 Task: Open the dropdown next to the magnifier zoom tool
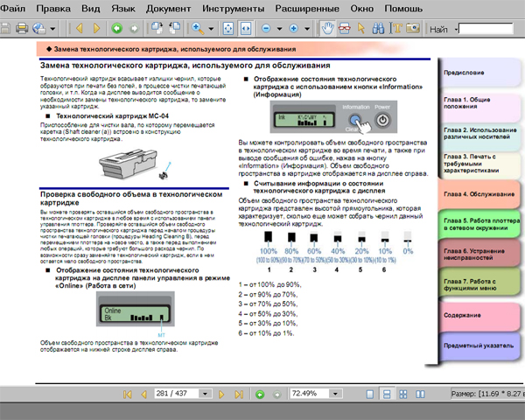coord(211,29)
